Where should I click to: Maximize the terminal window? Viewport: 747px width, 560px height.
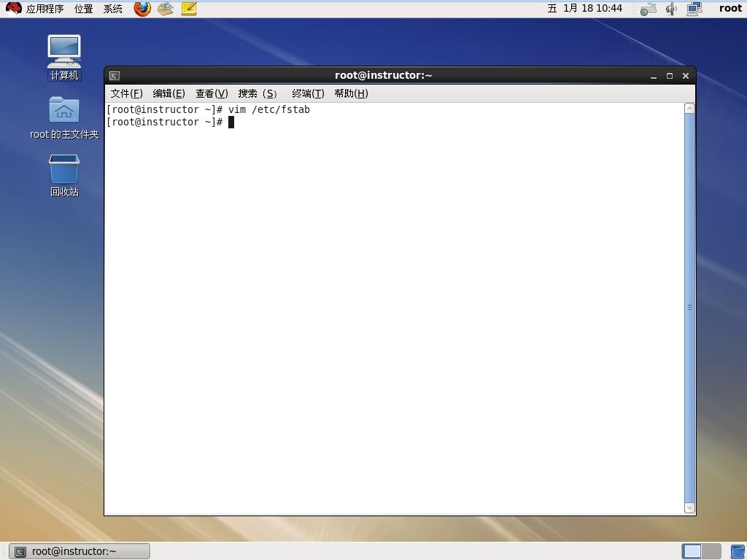tap(670, 76)
